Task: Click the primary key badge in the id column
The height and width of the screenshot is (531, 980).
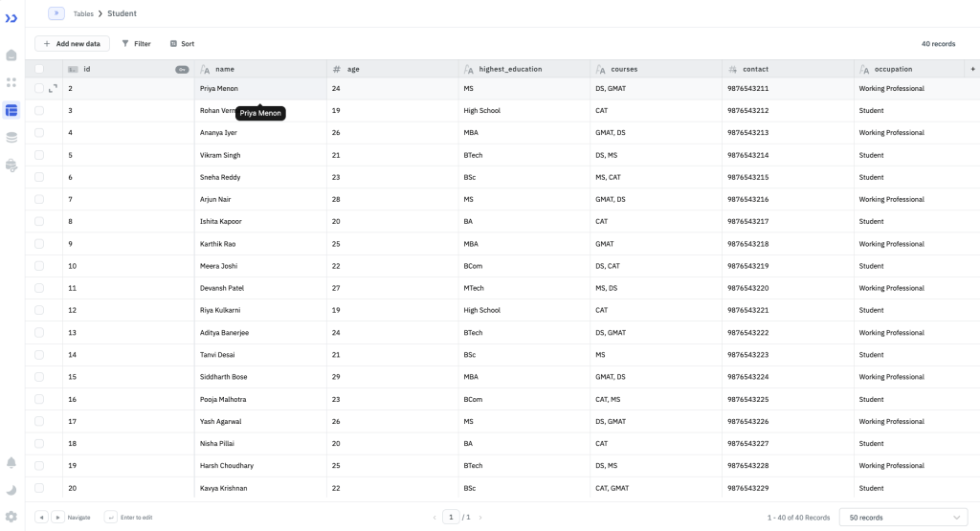Action: [x=182, y=69]
